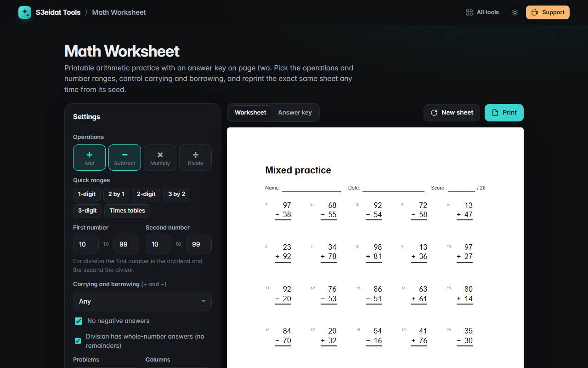
Task: Select the 1-digit quick range
Action: pos(87,194)
